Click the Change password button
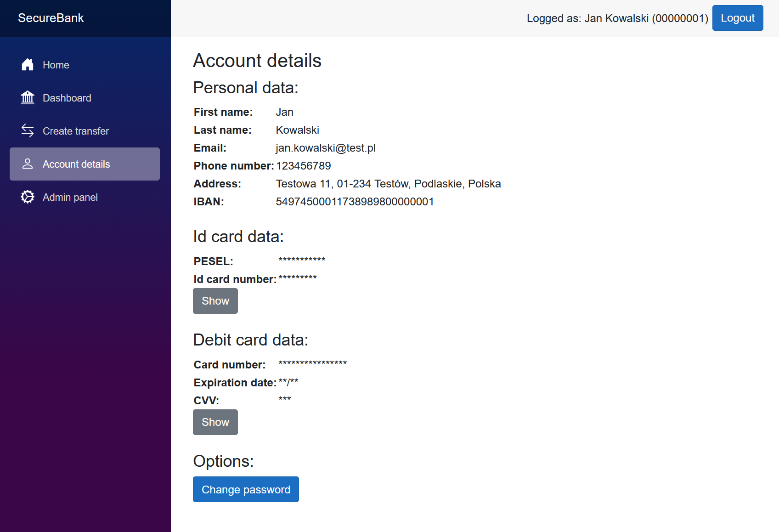779x532 pixels. 246,489
